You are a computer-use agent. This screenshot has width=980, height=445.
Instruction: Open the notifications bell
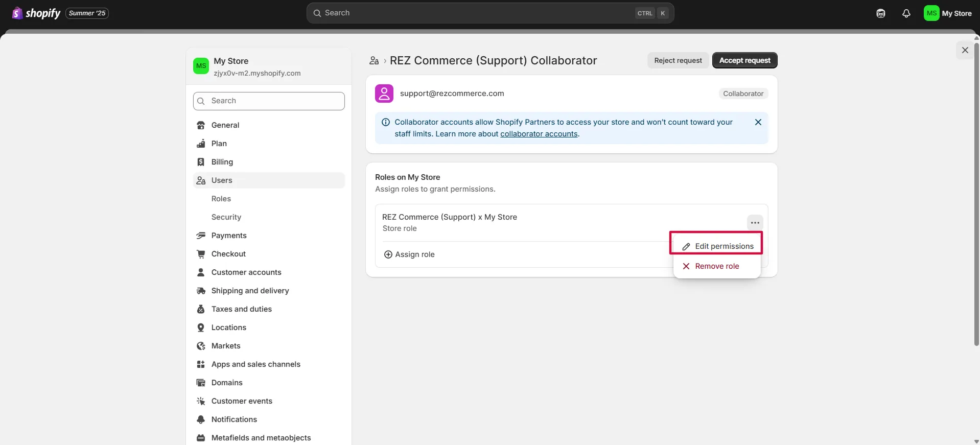click(x=906, y=13)
